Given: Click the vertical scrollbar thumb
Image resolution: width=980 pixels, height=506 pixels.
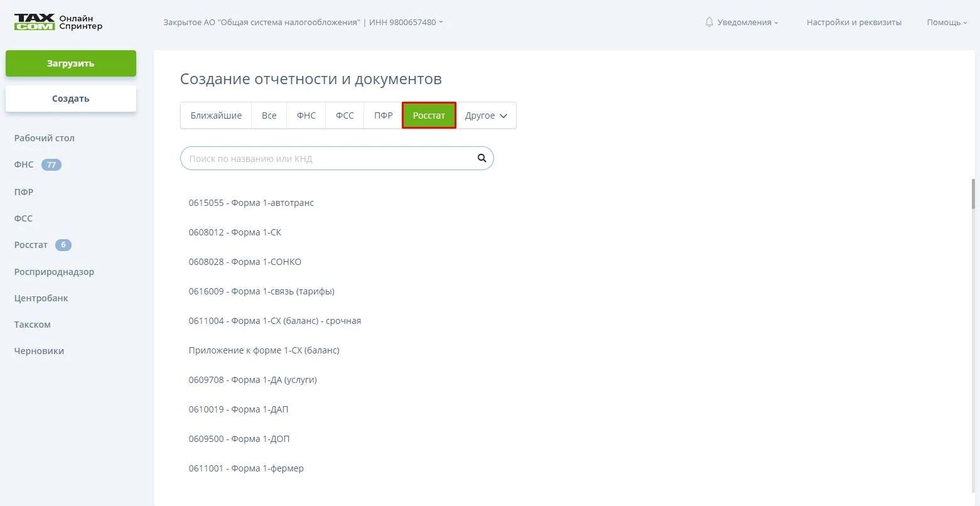Looking at the screenshot, I should (x=973, y=195).
